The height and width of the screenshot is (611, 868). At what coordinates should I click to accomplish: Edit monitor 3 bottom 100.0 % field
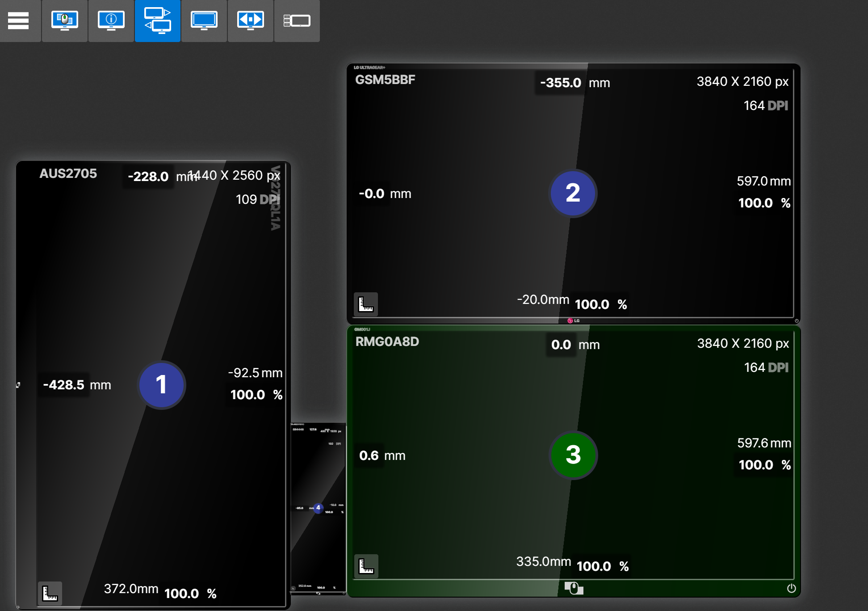[x=594, y=566]
